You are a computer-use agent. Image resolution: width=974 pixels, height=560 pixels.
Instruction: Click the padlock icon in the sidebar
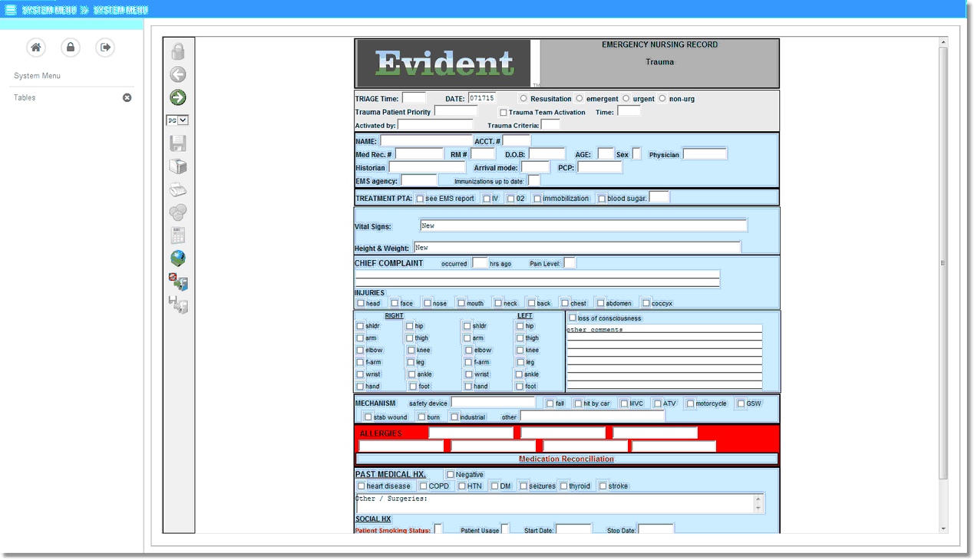coord(71,48)
